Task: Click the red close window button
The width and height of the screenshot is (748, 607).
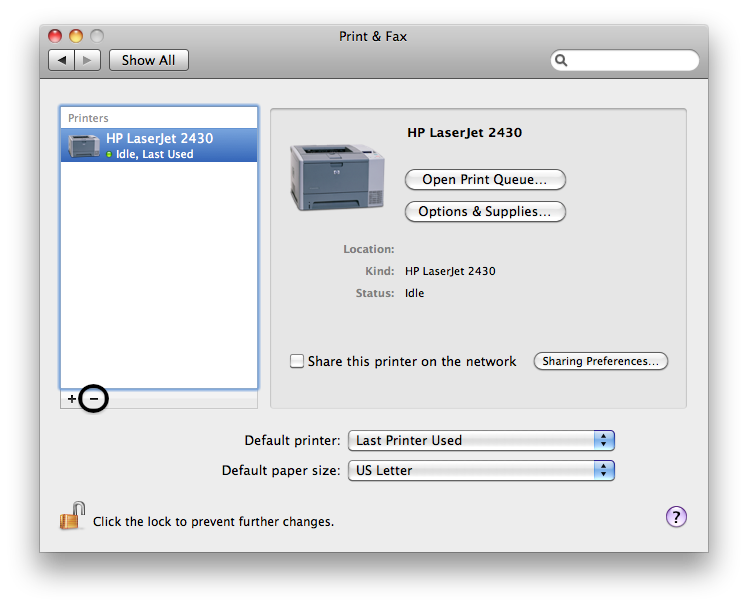Action: point(57,37)
